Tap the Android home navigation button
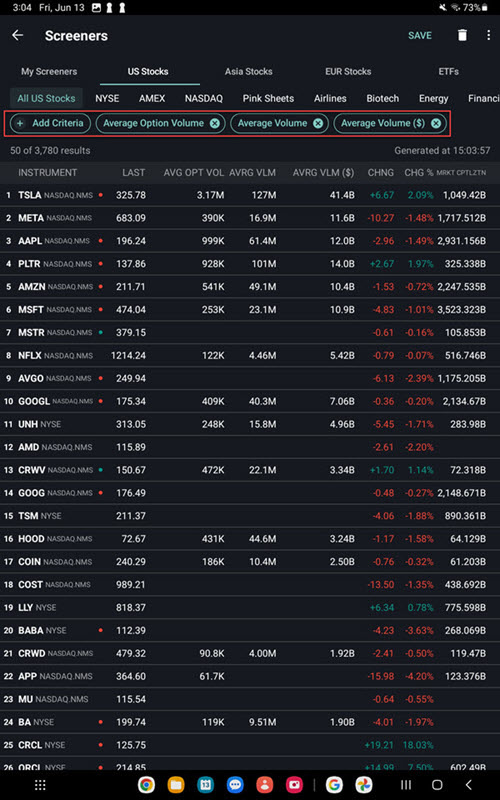 [437, 785]
